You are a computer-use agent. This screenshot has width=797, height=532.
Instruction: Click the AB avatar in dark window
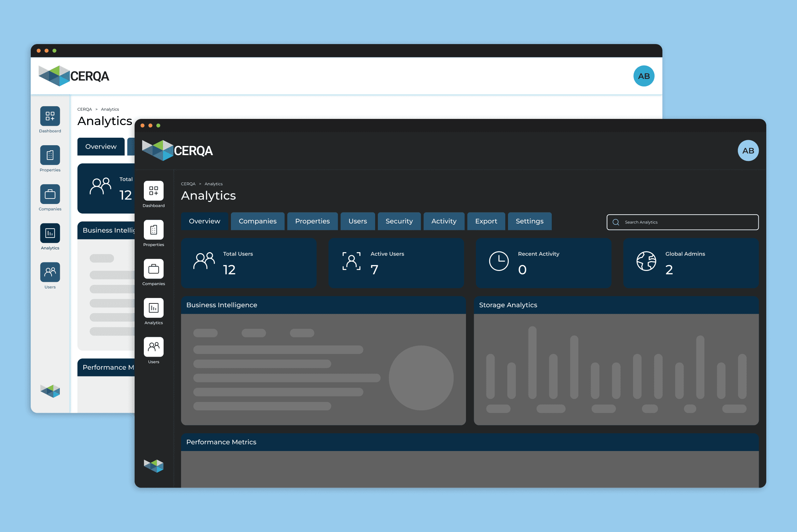tap(748, 151)
